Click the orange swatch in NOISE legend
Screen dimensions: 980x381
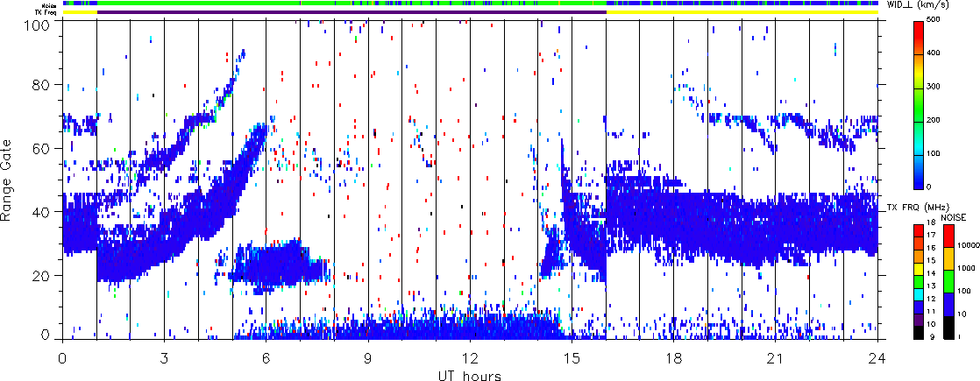click(947, 258)
